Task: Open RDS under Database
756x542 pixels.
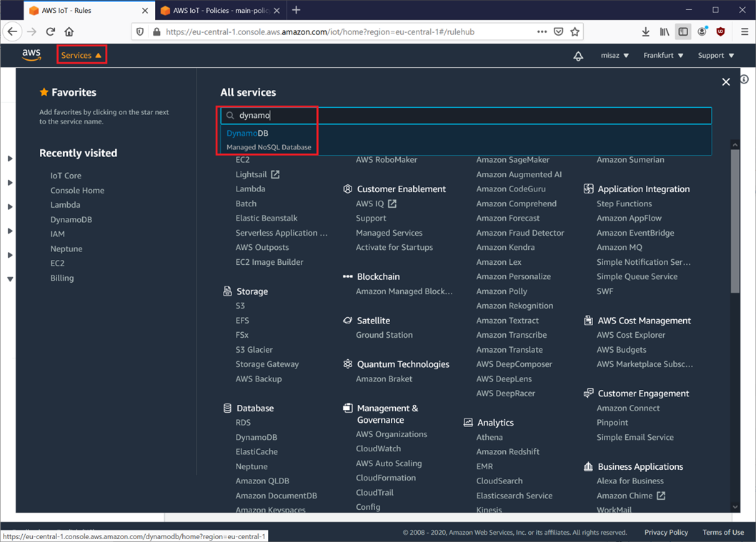Action: point(243,423)
